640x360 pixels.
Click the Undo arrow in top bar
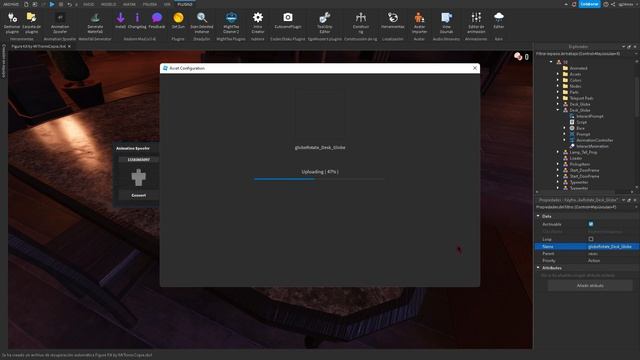[69, 4]
